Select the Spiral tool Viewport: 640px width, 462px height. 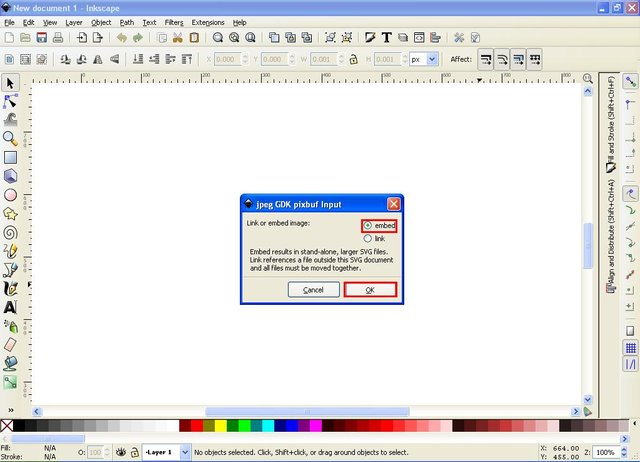tap(10, 233)
